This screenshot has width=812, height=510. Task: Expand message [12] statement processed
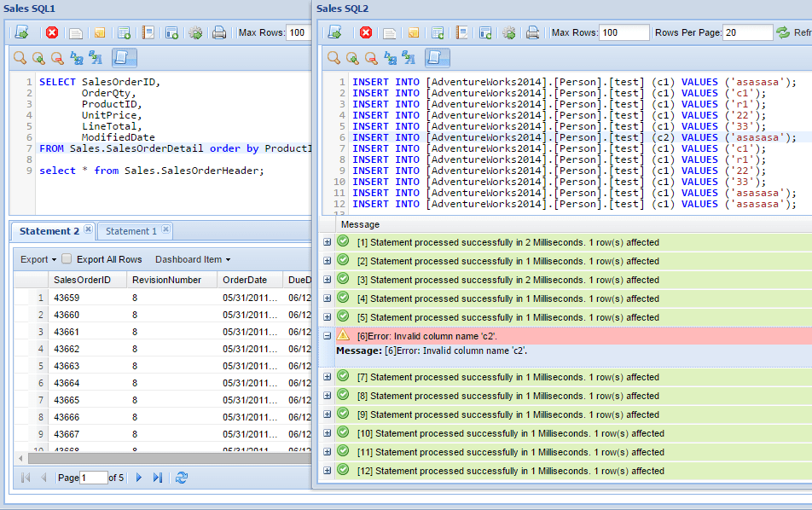(327, 471)
